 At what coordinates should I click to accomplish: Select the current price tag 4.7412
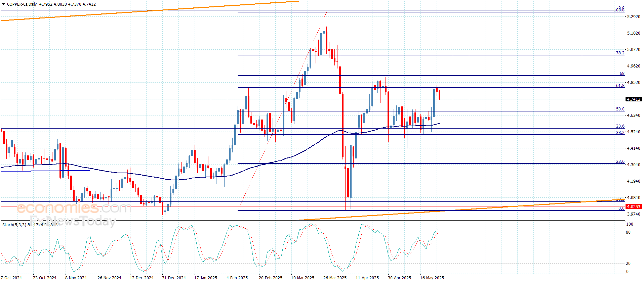[633, 99]
